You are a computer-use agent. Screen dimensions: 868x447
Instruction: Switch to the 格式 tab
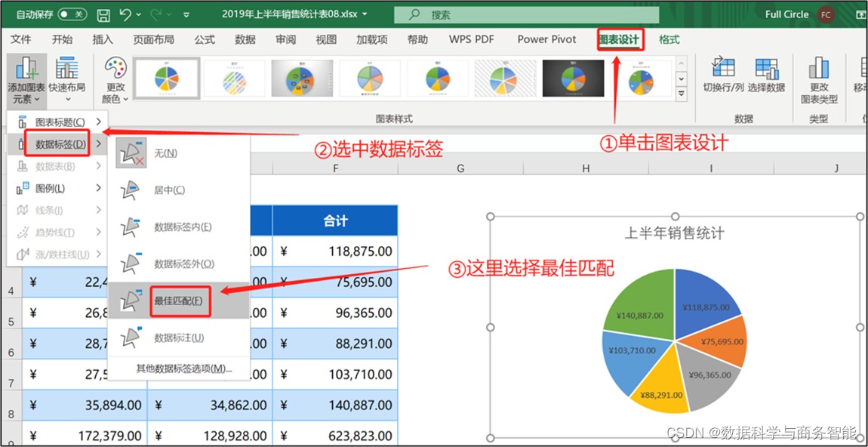[x=669, y=39]
